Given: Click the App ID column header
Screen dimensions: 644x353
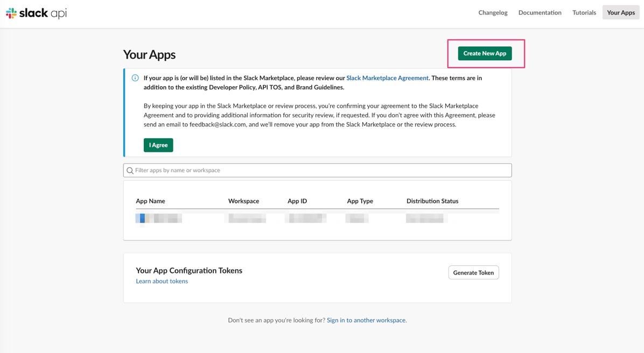Looking at the screenshot, I should [297, 201].
